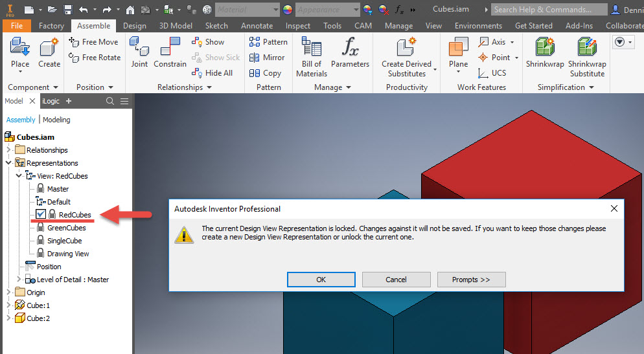This screenshot has width=644, height=354.
Task: Expand the Component panel dropdown
Action: (56, 87)
